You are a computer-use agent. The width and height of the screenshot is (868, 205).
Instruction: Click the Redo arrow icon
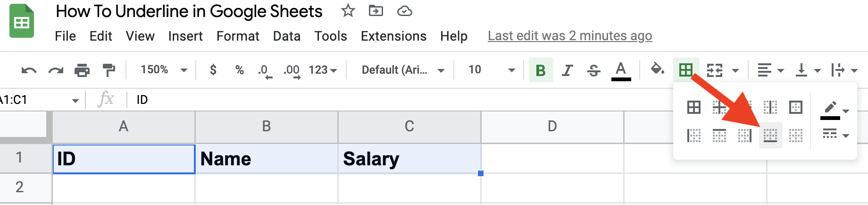(x=56, y=70)
